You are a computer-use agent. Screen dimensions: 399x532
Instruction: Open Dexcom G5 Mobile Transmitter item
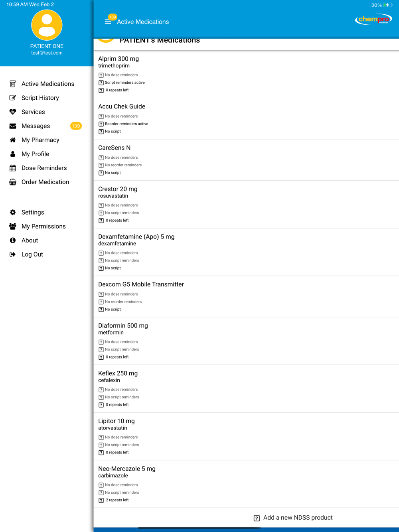pos(141,285)
